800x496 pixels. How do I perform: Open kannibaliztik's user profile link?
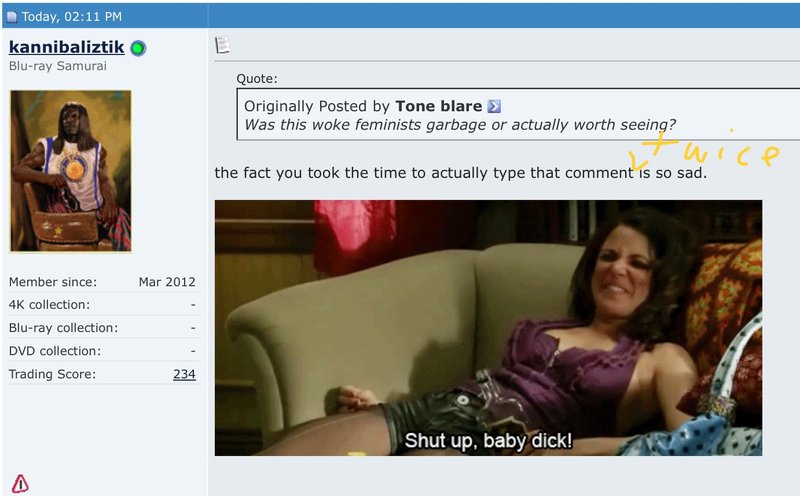click(x=66, y=47)
